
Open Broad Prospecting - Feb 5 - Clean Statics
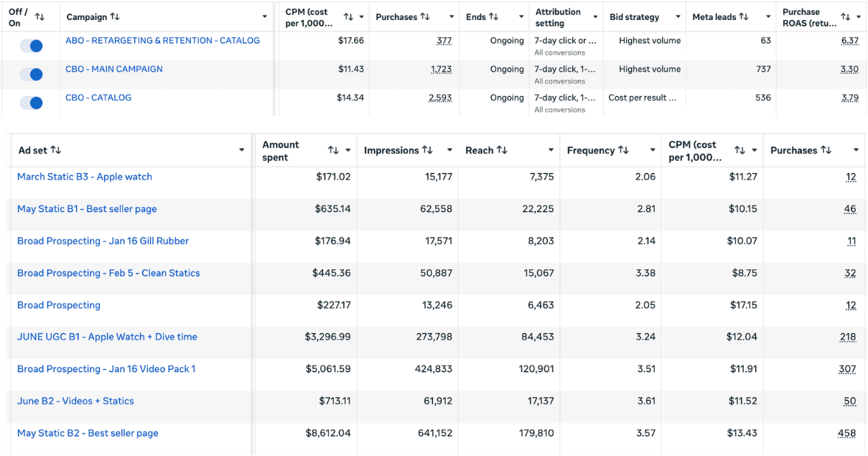108,273
